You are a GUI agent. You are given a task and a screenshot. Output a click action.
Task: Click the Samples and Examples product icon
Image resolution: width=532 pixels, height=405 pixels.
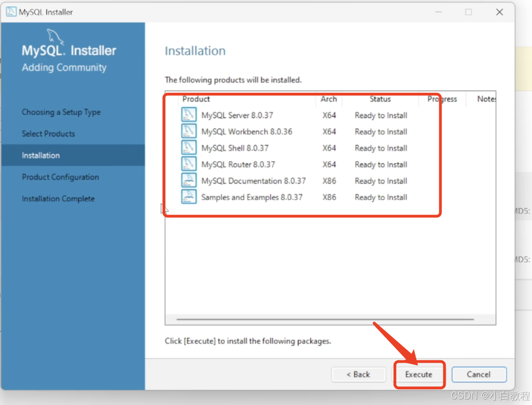tap(188, 197)
